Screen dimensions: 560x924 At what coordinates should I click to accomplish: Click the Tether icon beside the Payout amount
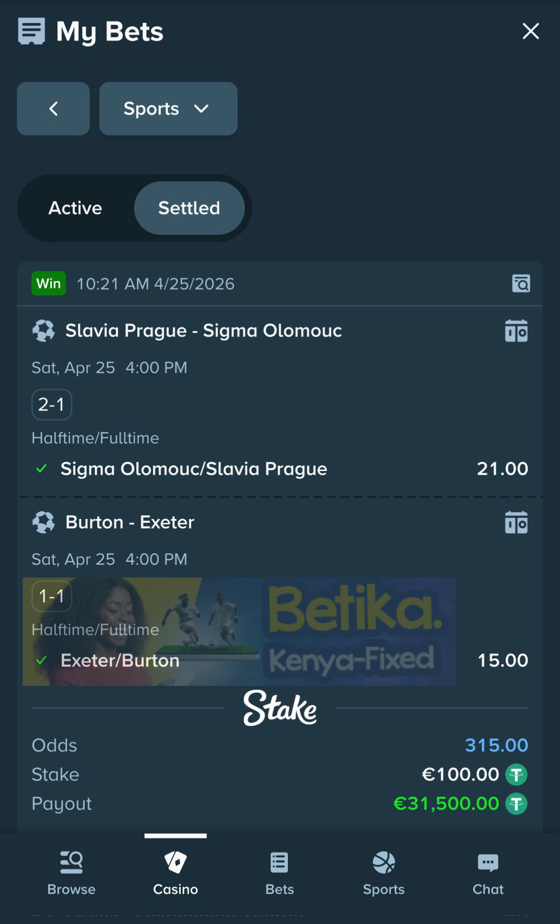tap(517, 804)
